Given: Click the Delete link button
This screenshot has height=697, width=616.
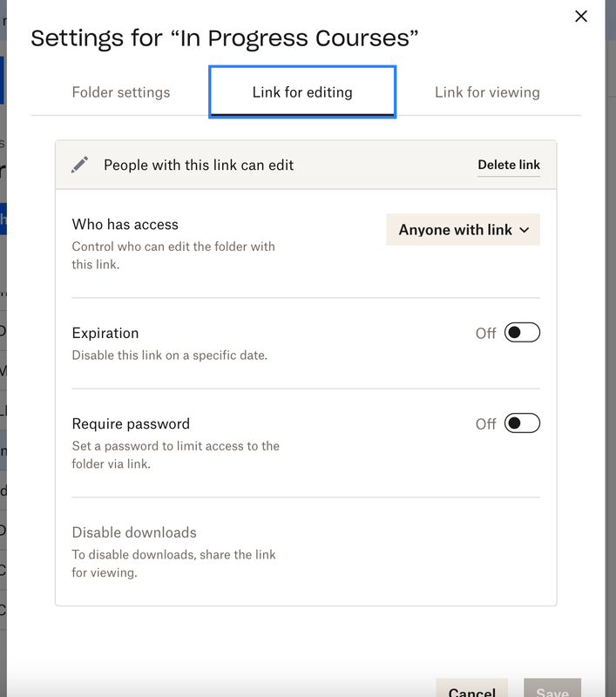Looking at the screenshot, I should 509,165.
